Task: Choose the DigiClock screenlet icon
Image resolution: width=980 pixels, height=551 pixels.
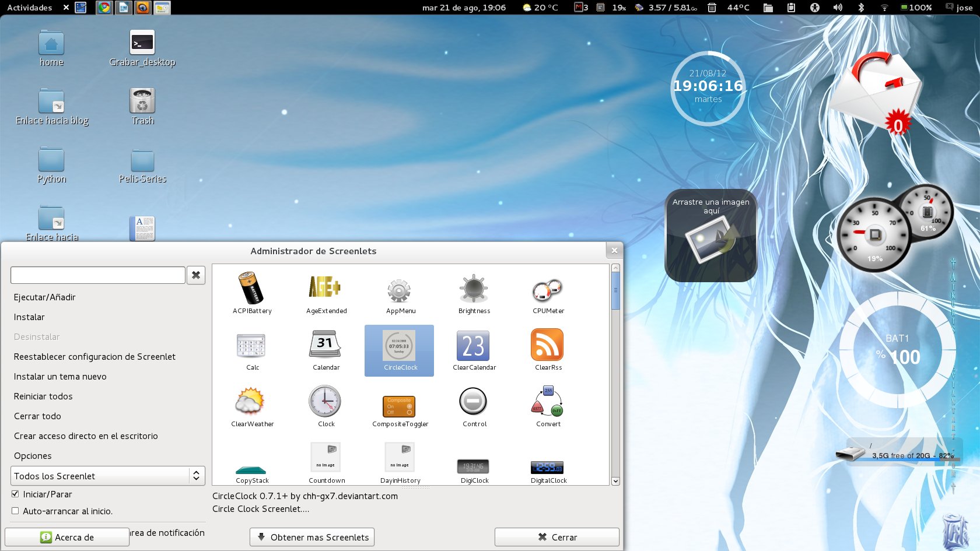Action: (474, 466)
